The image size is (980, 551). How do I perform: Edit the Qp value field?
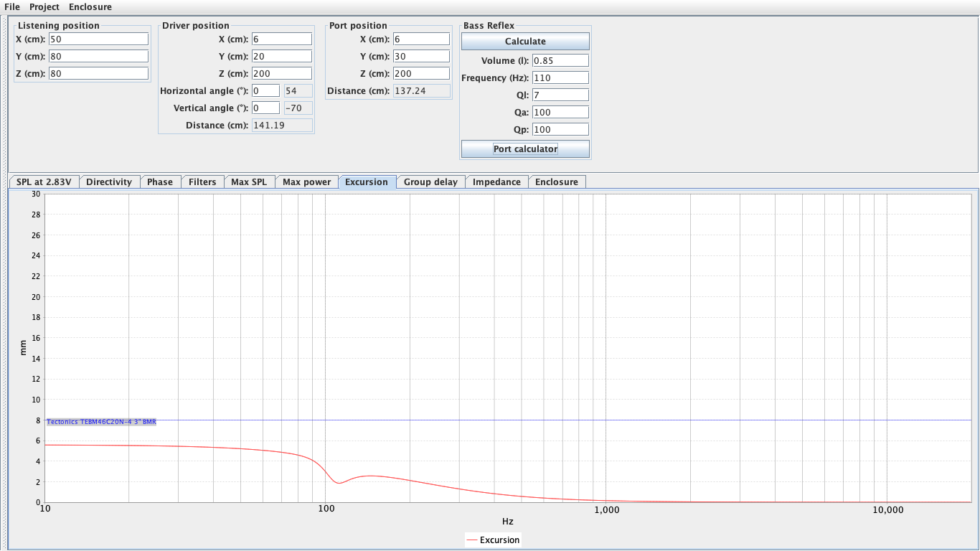click(560, 129)
